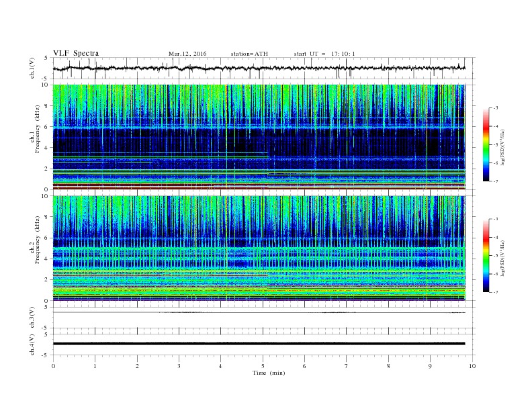
Task: Click the ch.2 spectrogram panel
Action: [259, 248]
